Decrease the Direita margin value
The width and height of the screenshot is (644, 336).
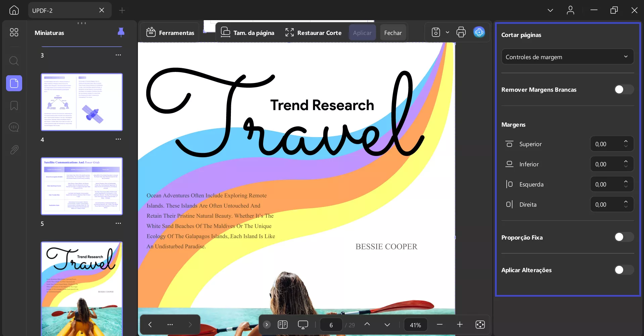pyautogui.click(x=626, y=207)
